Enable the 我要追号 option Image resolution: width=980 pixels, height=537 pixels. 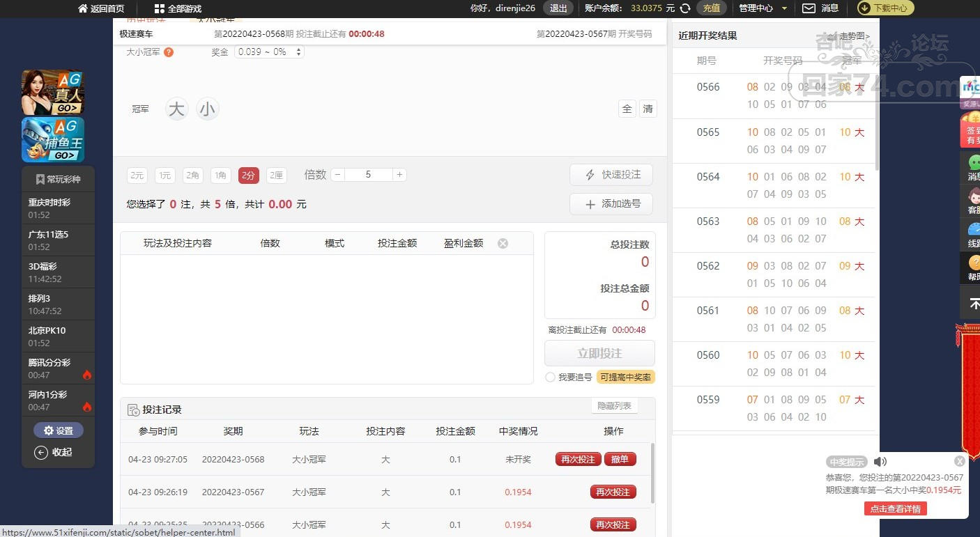(551, 378)
